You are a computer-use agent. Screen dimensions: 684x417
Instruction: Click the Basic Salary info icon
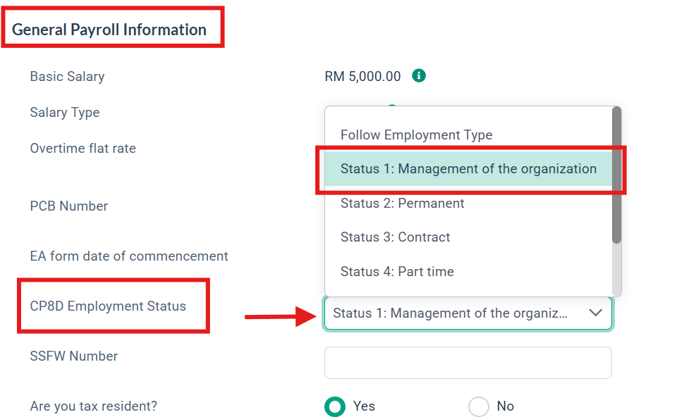point(419,75)
